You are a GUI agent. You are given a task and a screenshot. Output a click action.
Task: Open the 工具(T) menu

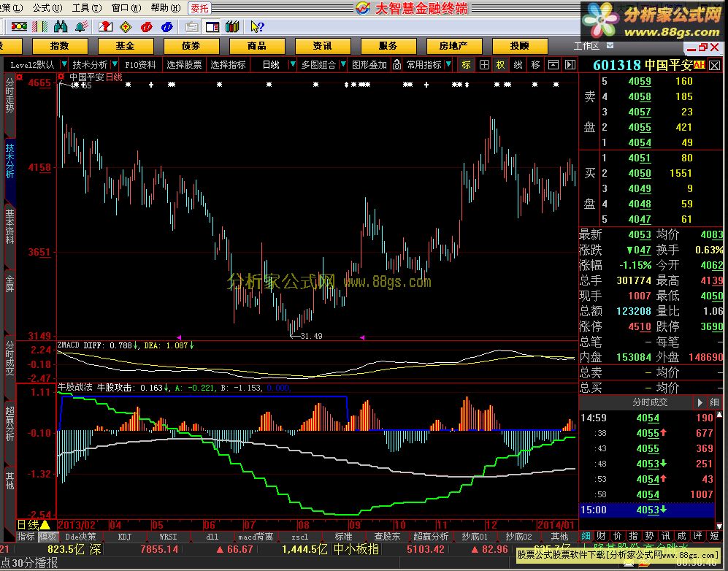pos(87,8)
